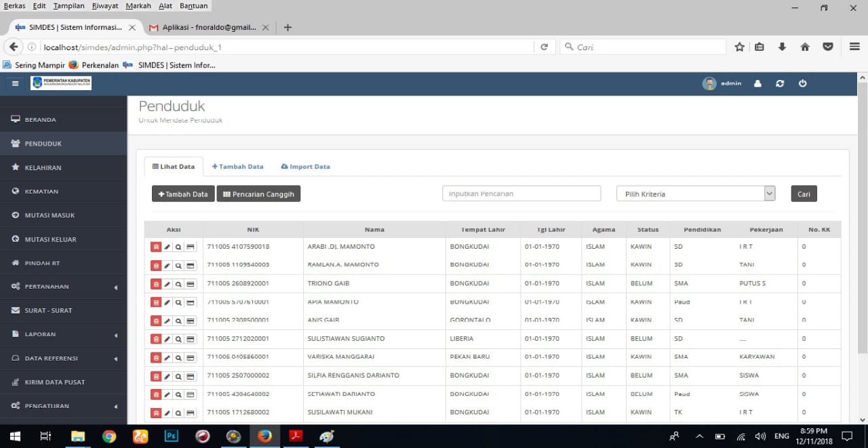View VARISKA MANGGARAI details with the magnifier icon
Viewport: 868px width, 448px height.
click(x=178, y=358)
